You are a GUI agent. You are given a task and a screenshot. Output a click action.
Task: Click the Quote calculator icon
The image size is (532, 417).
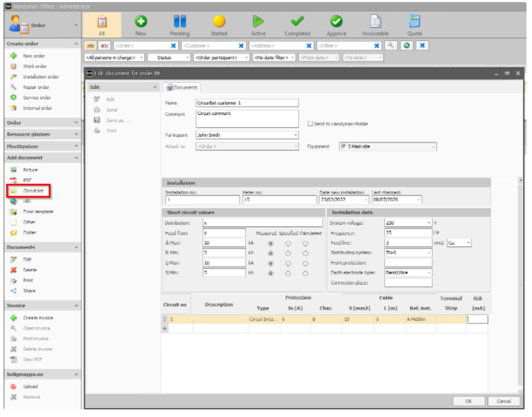pos(414,21)
